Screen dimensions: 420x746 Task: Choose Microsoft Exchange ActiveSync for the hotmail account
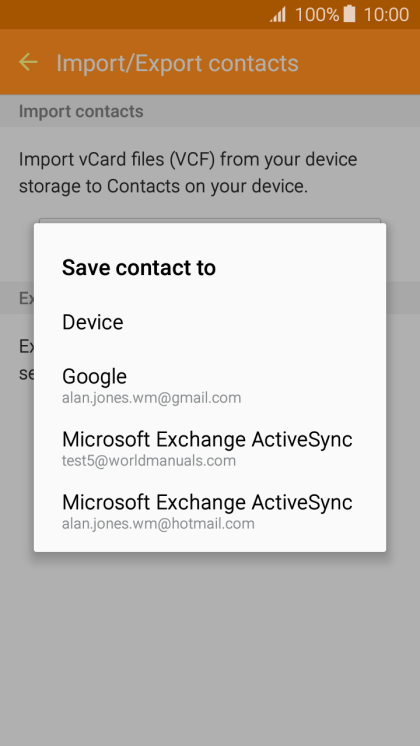[x=210, y=511]
